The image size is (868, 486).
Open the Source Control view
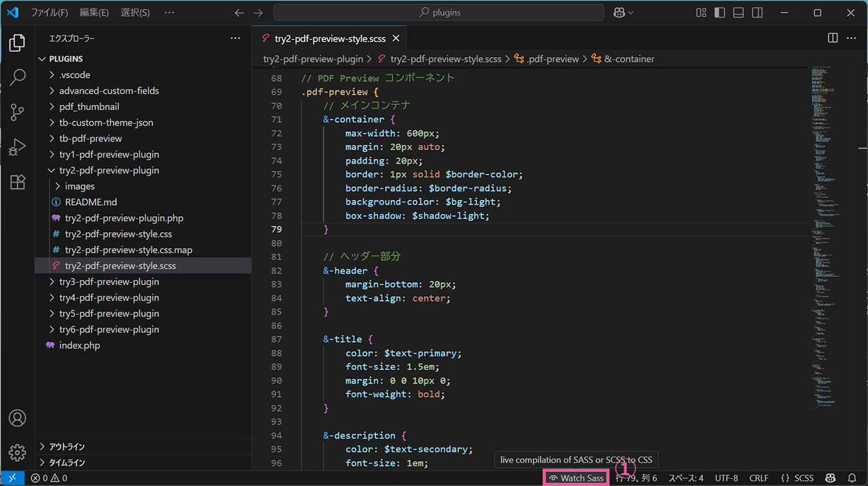(17, 113)
